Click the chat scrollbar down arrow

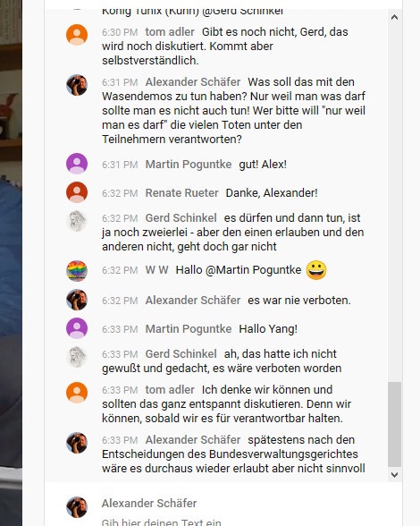394,475
